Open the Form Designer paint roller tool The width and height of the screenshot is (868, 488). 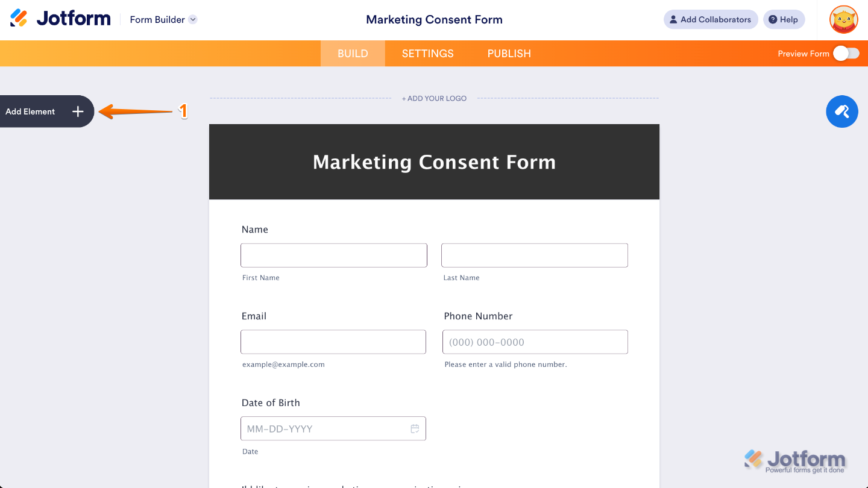(841, 111)
